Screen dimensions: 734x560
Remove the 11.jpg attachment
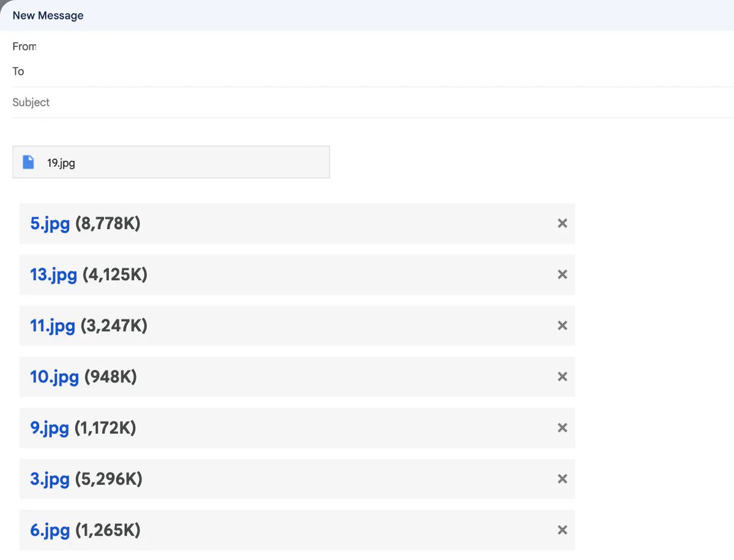coord(562,326)
